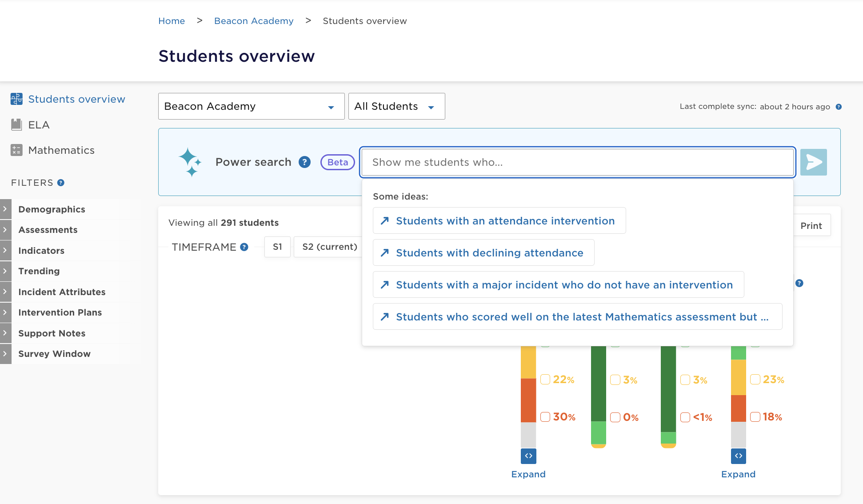This screenshot has width=863, height=504.
Task: Open the All Students dropdown
Action: [x=397, y=106]
